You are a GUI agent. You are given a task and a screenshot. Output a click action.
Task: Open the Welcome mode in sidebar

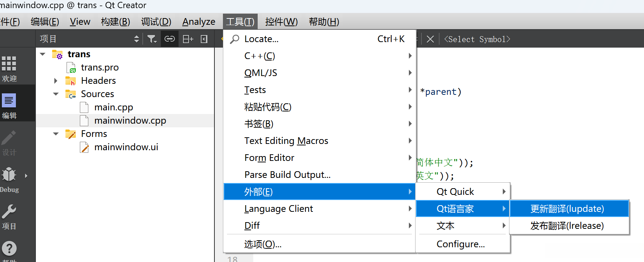pos(9,68)
